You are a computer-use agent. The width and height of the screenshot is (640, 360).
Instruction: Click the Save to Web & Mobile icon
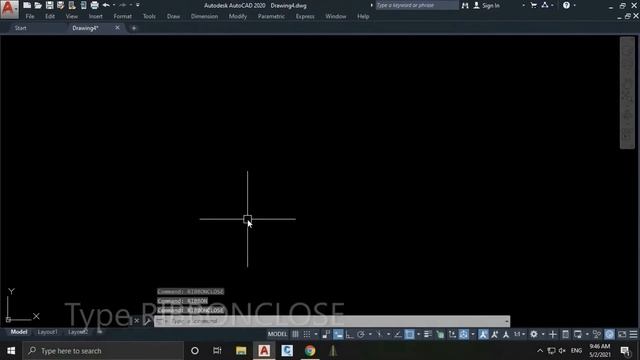click(83, 5)
